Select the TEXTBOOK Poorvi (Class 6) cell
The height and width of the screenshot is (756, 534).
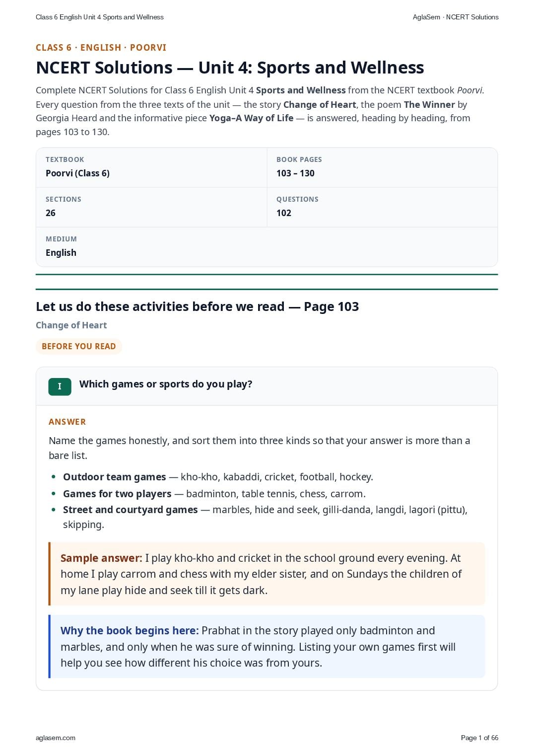[x=151, y=167]
